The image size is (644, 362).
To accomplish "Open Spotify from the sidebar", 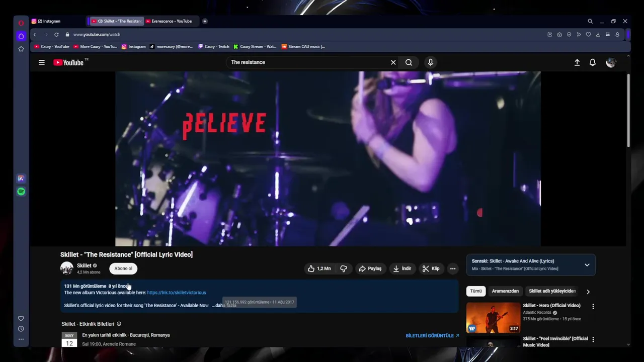I will [21, 192].
